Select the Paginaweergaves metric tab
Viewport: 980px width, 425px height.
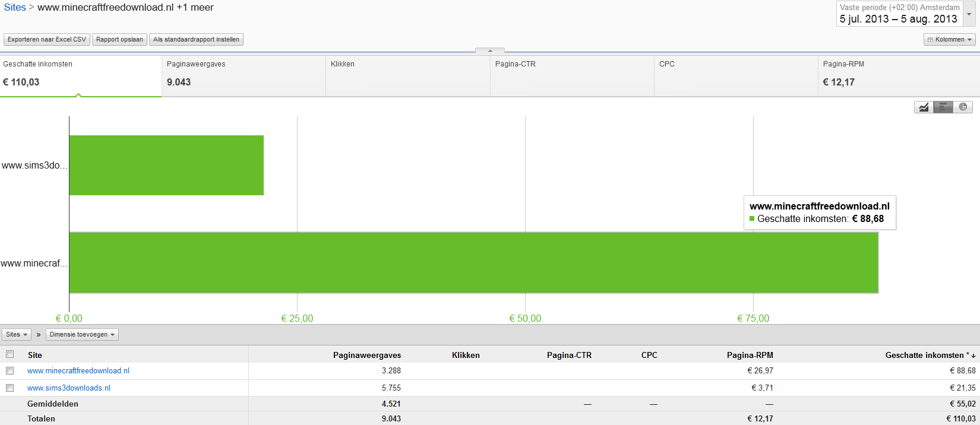click(244, 76)
